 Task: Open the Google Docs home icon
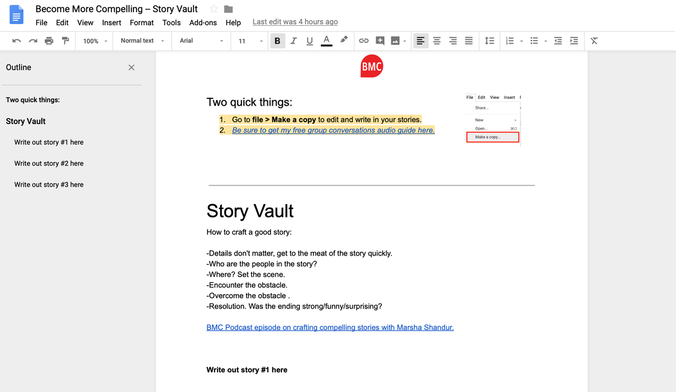(16, 14)
